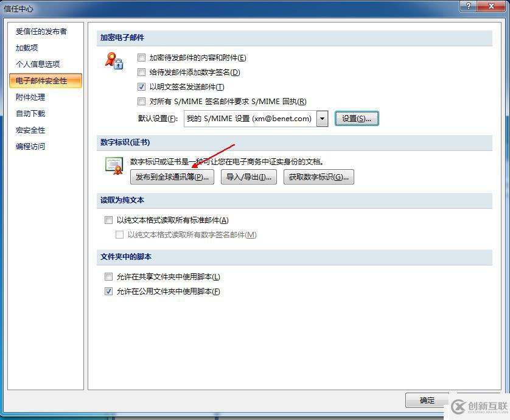Open the 导入/导出 dialog
The width and height of the screenshot is (510, 420).
[x=249, y=177]
